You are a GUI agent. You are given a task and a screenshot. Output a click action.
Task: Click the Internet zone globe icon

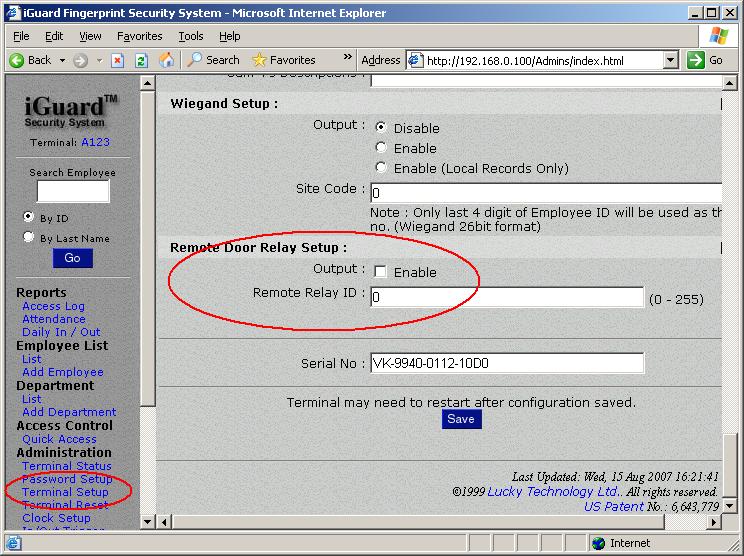[598, 543]
